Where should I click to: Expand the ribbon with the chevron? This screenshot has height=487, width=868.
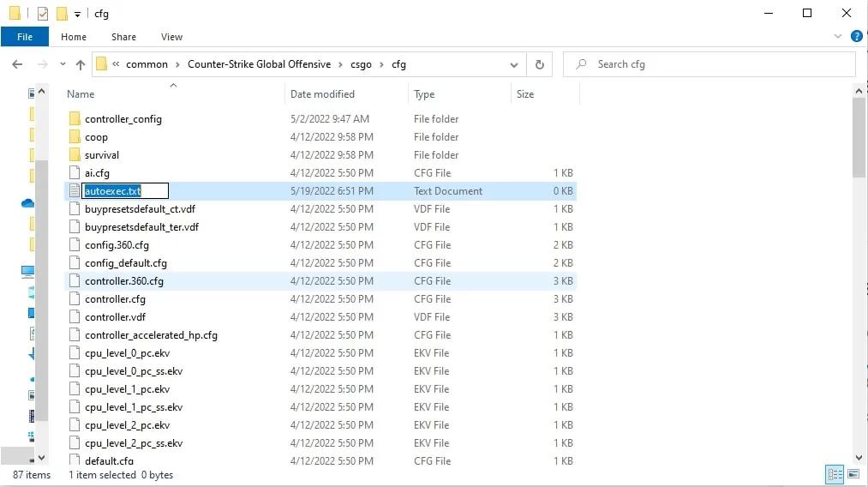click(837, 37)
